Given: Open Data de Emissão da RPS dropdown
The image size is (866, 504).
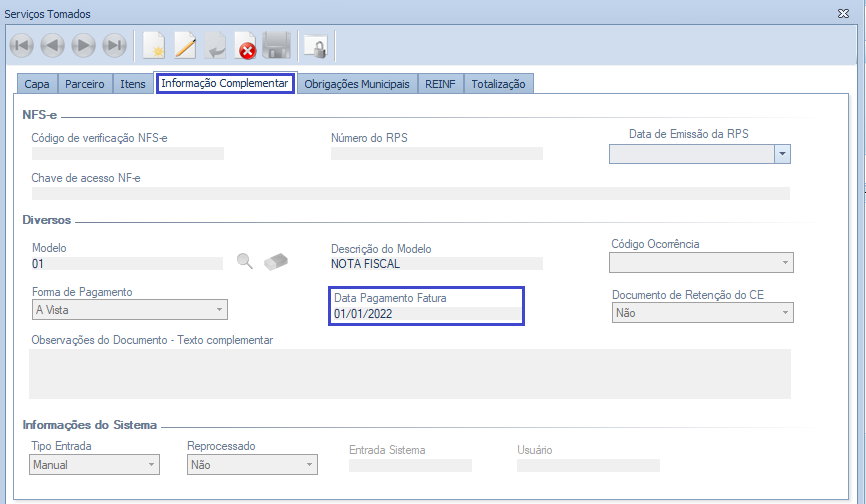Looking at the screenshot, I should 782,153.
